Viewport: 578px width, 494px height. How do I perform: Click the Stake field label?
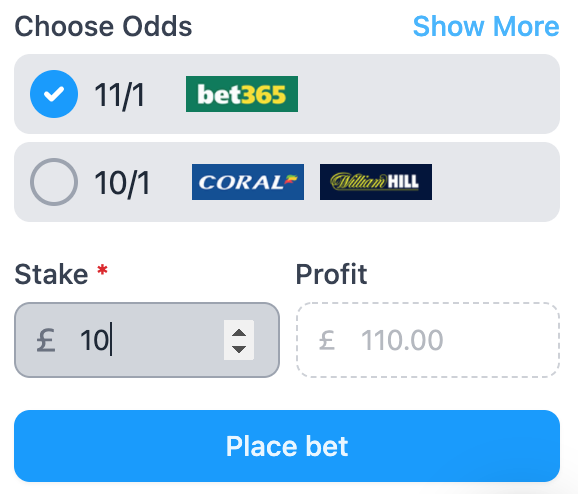click(x=51, y=274)
